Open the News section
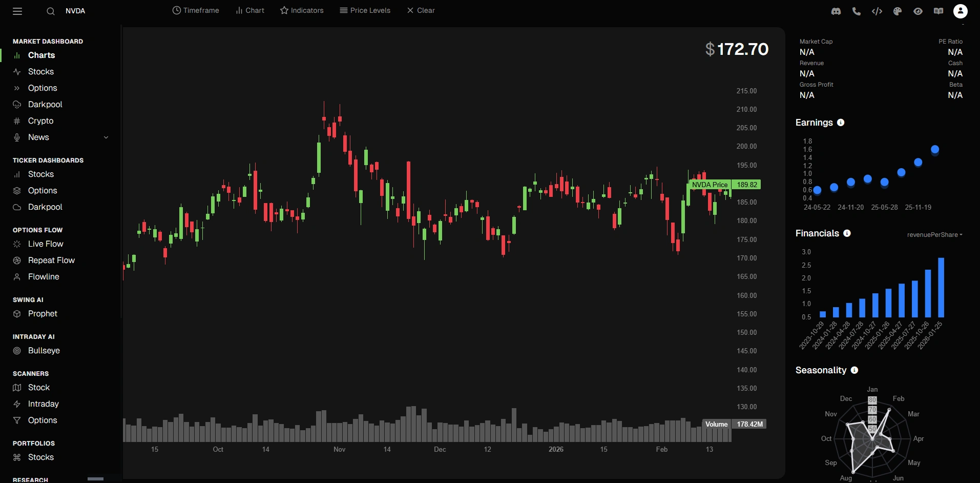Image resolution: width=980 pixels, height=483 pixels. click(x=38, y=137)
